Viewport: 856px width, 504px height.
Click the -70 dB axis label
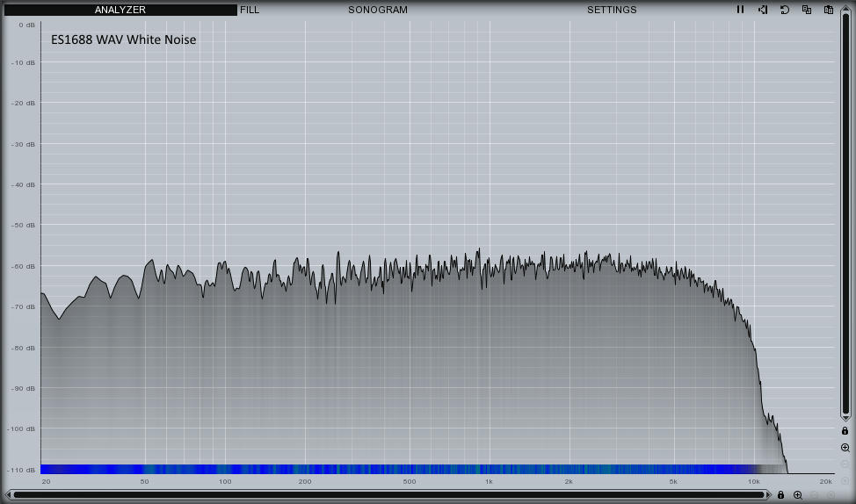[x=23, y=307]
